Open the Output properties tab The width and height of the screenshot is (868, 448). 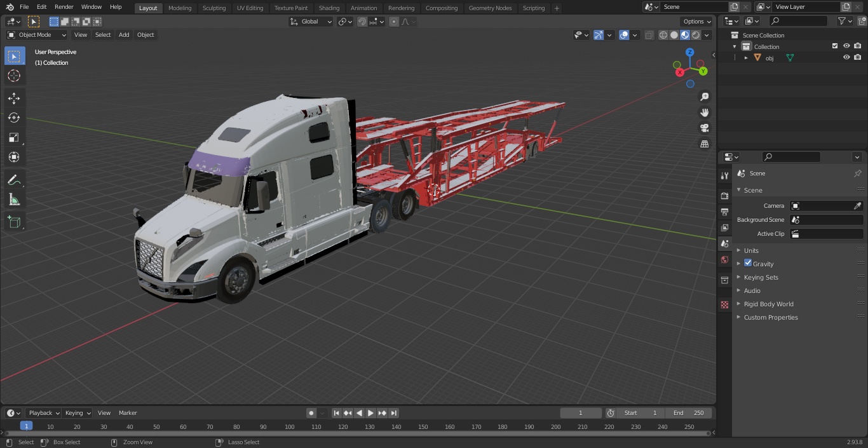(724, 212)
